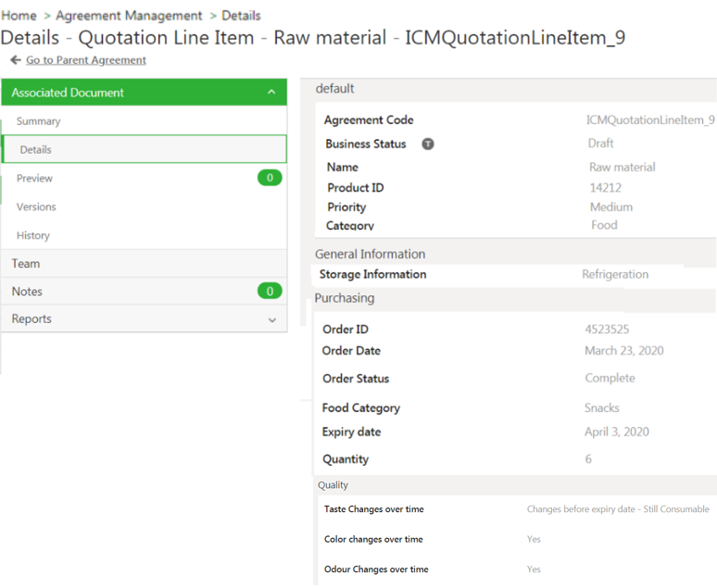Image resolution: width=717 pixels, height=588 pixels.
Task: Open the Notes section
Action: 27,292
